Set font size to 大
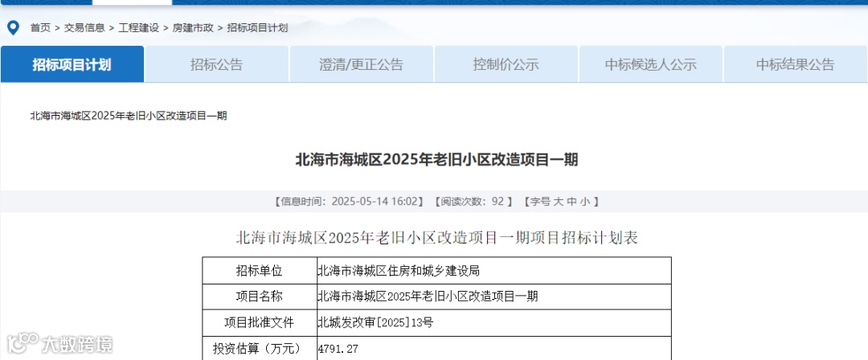 click(x=558, y=202)
